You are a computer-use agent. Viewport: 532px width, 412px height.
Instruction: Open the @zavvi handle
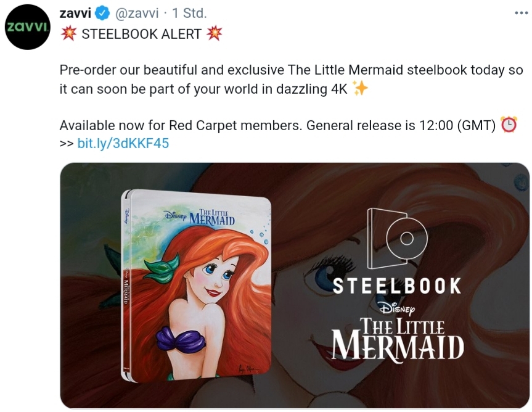click(137, 13)
